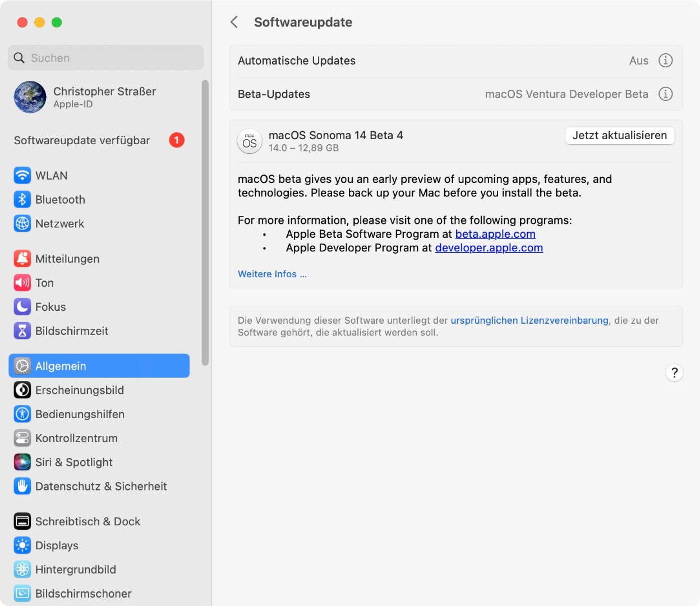700x606 pixels.
Task: Go back using the chevron arrow
Action: coord(234,22)
